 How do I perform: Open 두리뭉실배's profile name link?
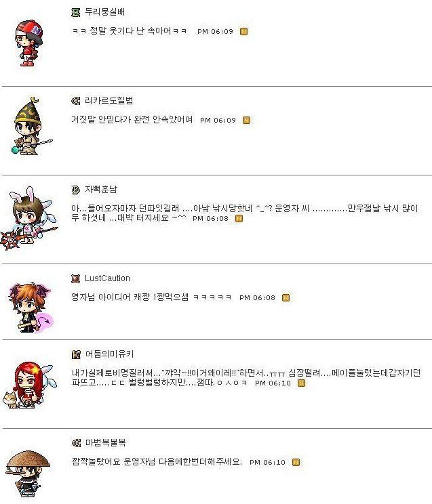[x=104, y=12]
